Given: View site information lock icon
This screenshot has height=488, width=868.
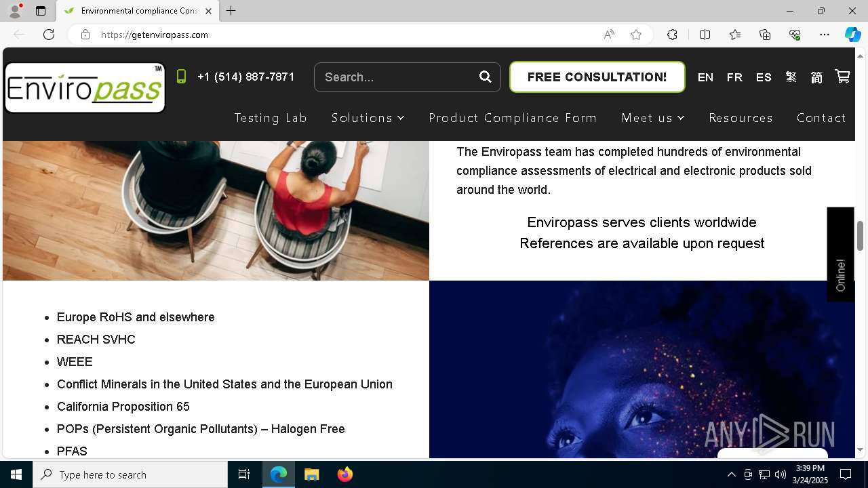Looking at the screenshot, I should pyautogui.click(x=85, y=35).
